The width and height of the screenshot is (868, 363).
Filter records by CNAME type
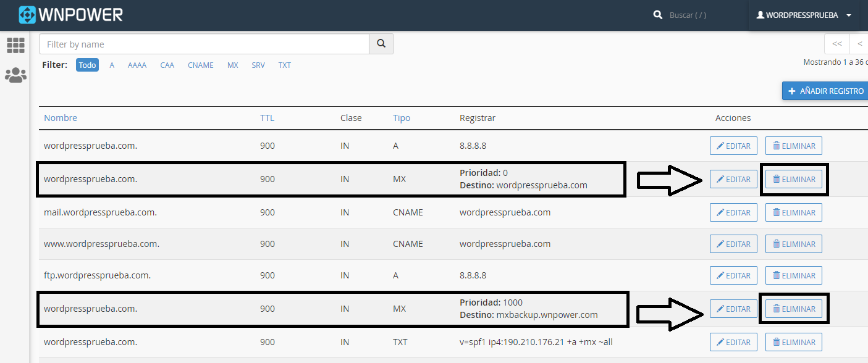pos(201,65)
